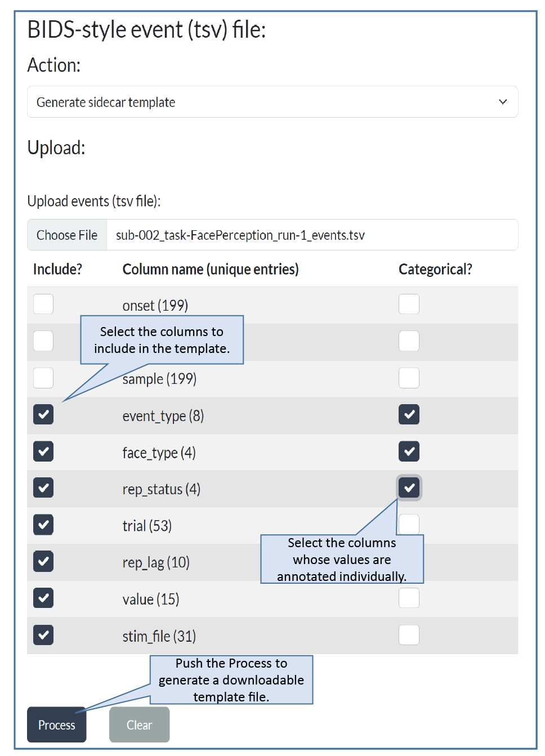This screenshot has width=545, height=756.
Task: Open the Action dropdown menu
Action: point(272,102)
